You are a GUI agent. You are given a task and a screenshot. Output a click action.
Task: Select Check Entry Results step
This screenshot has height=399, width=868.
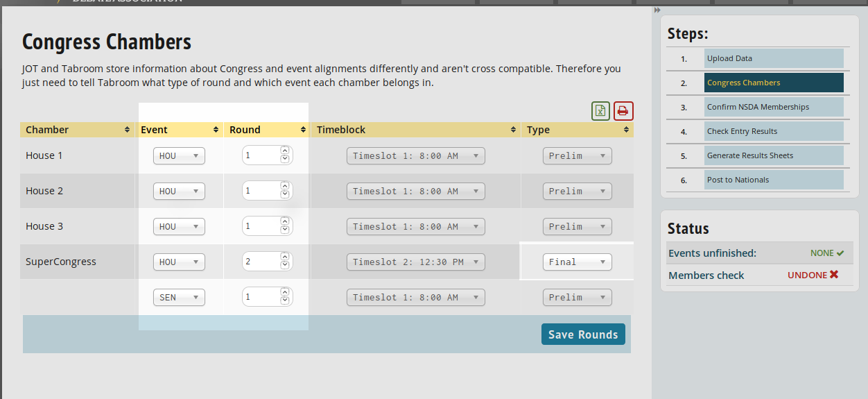(773, 131)
